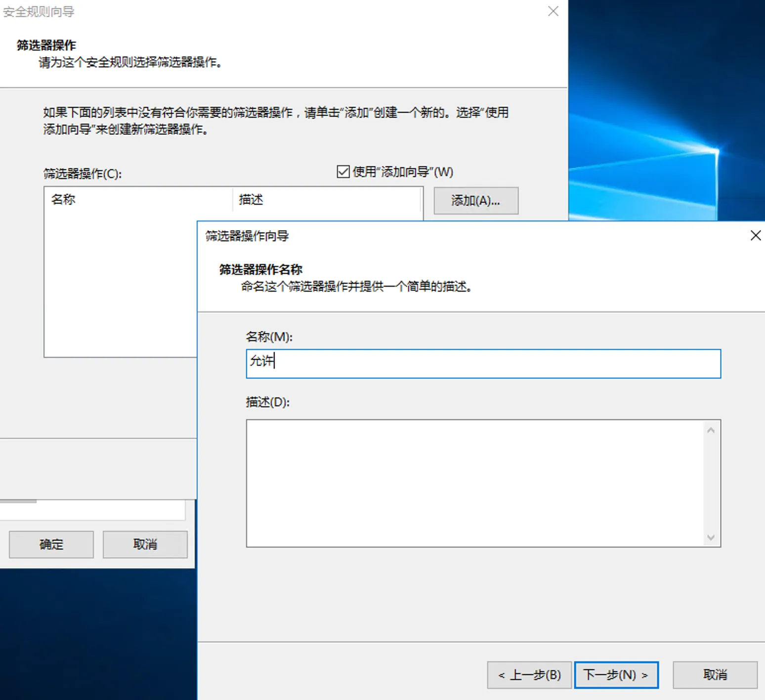The width and height of the screenshot is (765, 700).
Task: Confirm with the 确定 button
Action: [x=51, y=544]
